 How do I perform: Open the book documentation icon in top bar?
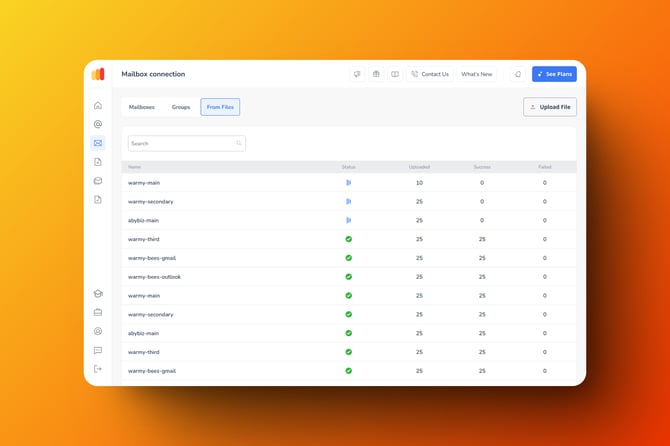click(x=395, y=74)
